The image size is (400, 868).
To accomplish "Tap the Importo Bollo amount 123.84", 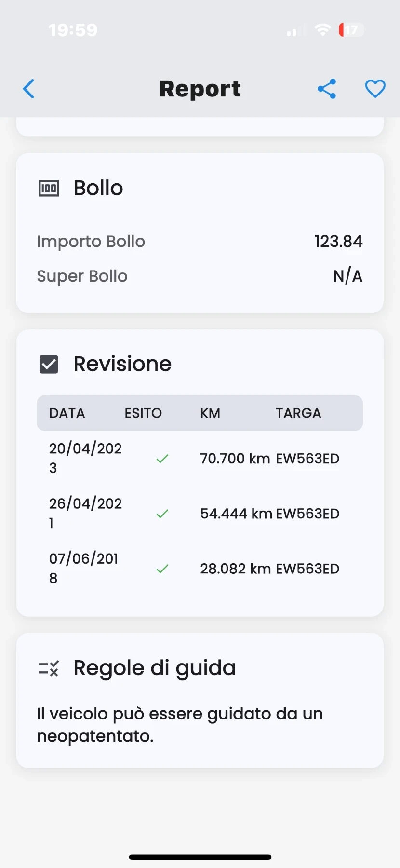I will tap(338, 242).
